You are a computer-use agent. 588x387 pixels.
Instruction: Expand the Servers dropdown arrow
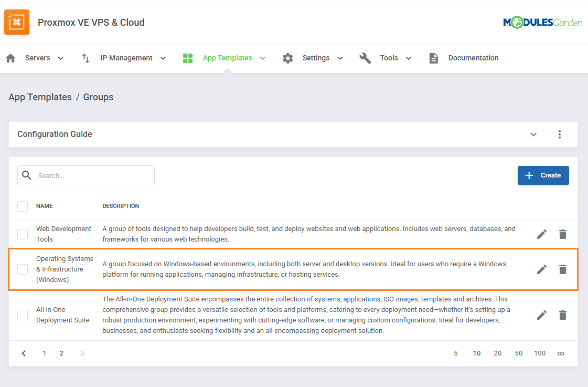point(60,58)
